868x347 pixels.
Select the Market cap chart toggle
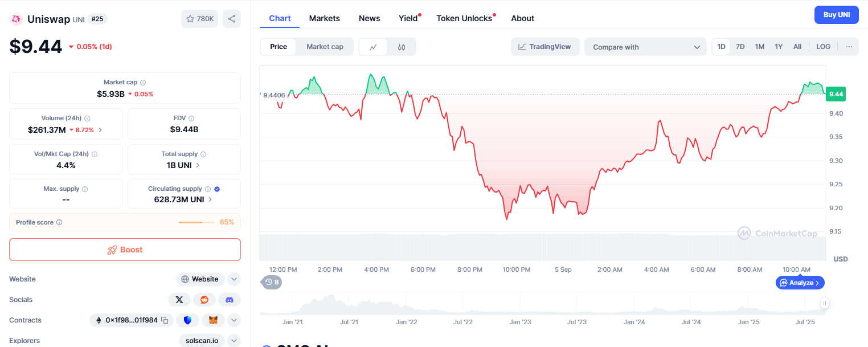point(325,47)
